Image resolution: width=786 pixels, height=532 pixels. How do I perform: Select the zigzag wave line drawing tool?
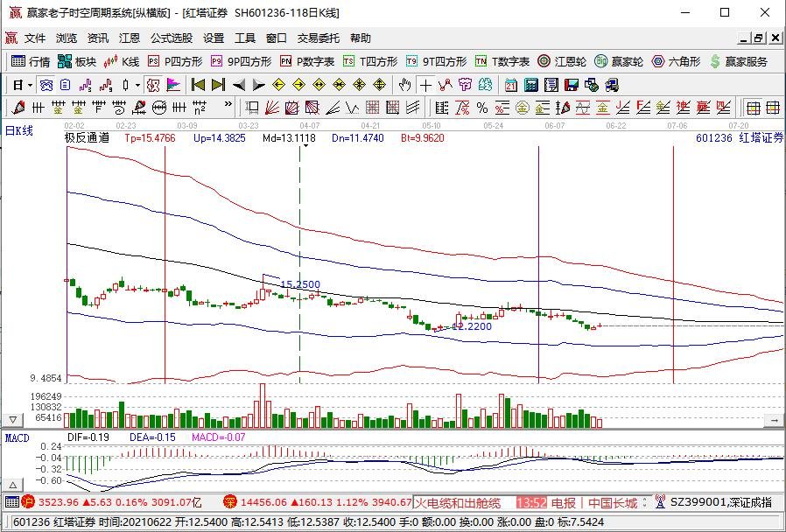(x=353, y=108)
